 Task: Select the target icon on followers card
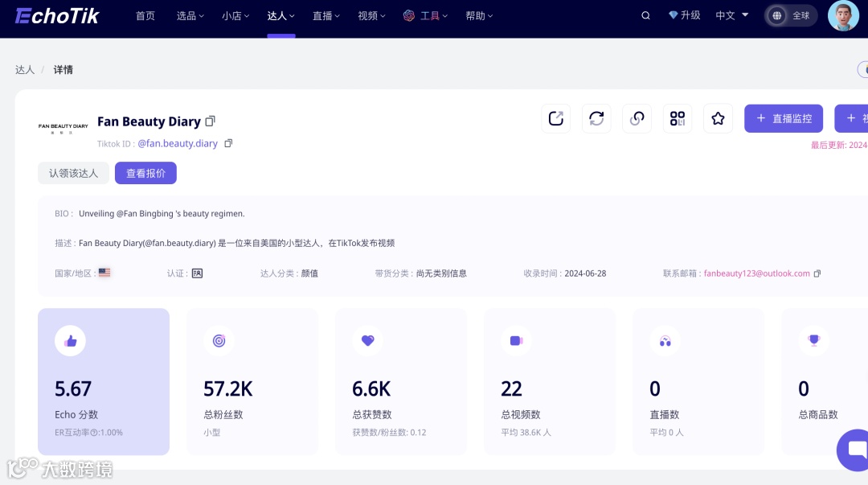[x=219, y=341]
